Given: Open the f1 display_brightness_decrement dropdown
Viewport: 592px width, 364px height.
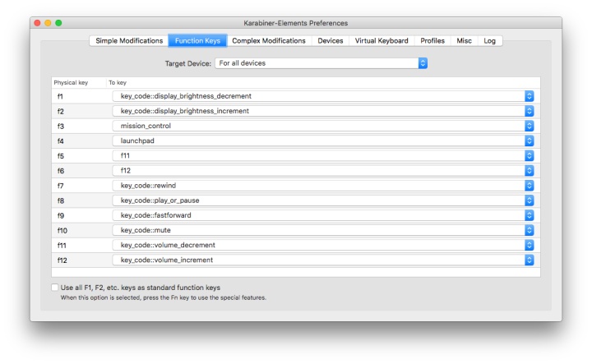Looking at the screenshot, I should point(323,96).
